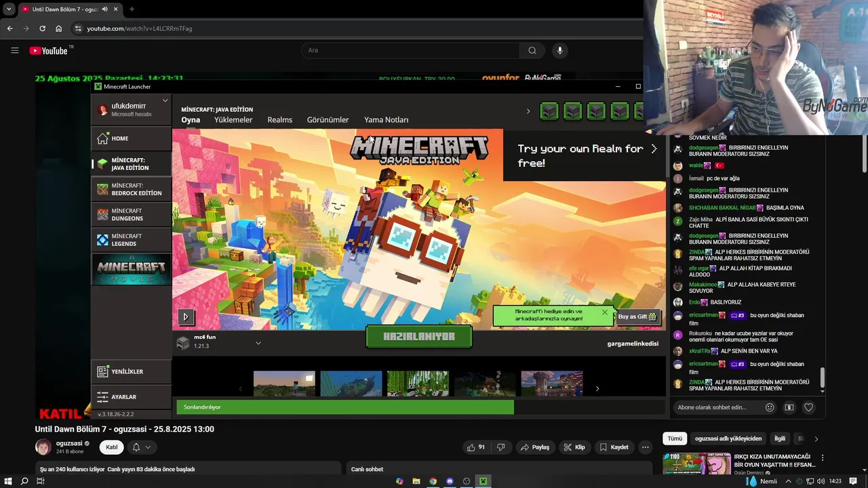Viewport: 868px width, 488px height.
Task: Open Windows Start menu
Action: pyautogui.click(x=8, y=481)
